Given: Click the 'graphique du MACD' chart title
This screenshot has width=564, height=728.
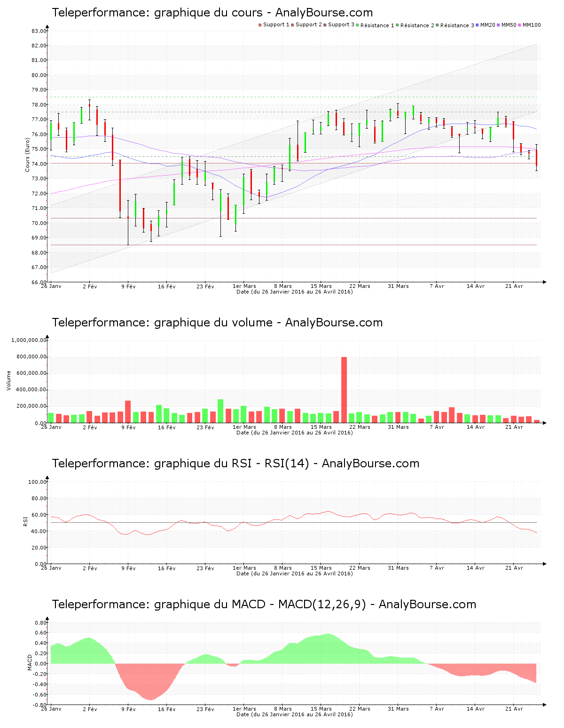Looking at the screenshot, I should [x=264, y=604].
